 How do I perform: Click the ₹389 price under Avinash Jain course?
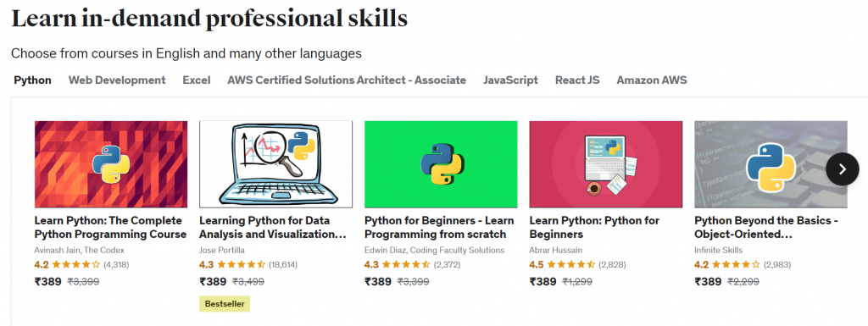pyautogui.click(x=48, y=282)
